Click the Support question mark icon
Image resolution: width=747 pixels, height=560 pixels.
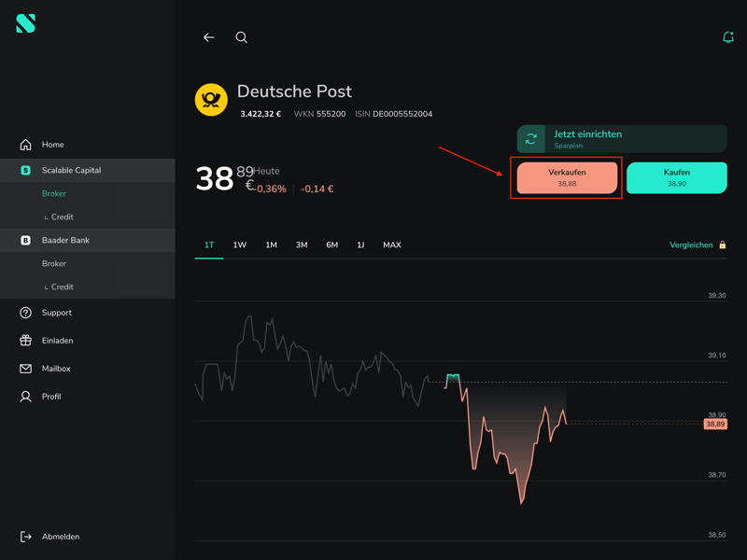(26, 313)
